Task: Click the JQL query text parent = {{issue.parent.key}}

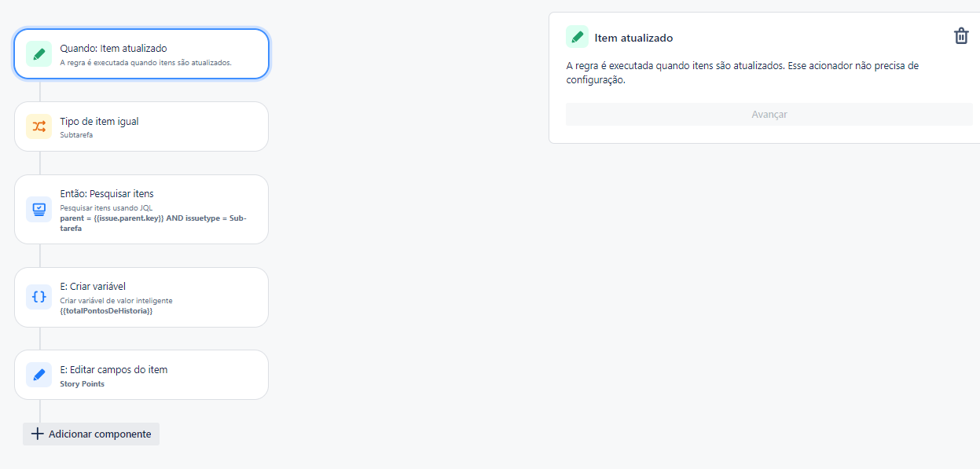Action: 112,218
